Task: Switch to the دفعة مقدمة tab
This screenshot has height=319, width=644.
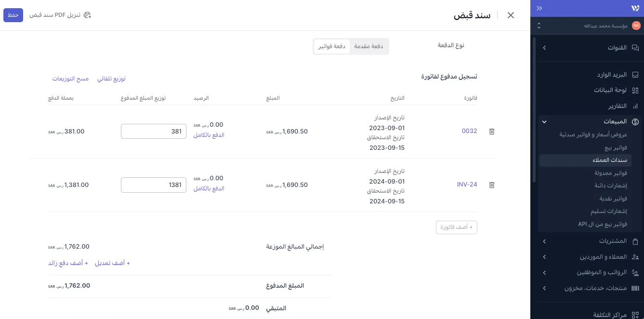Action: 368,46
